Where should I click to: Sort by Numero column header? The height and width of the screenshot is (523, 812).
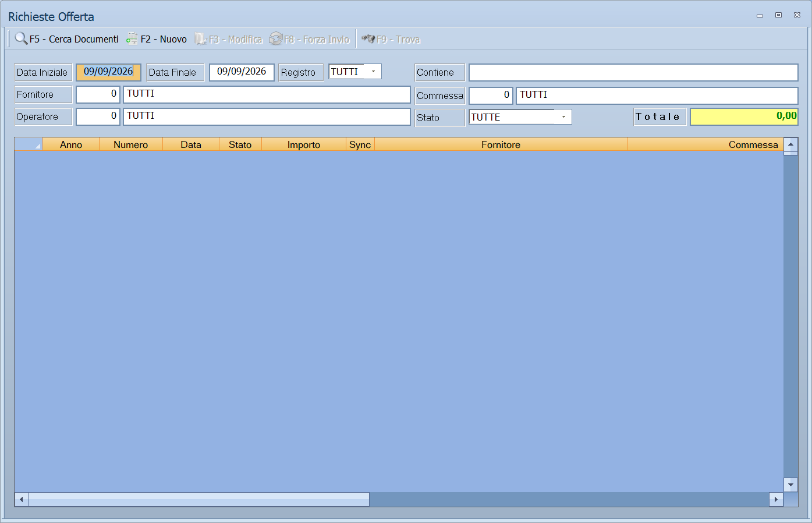coord(131,144)
